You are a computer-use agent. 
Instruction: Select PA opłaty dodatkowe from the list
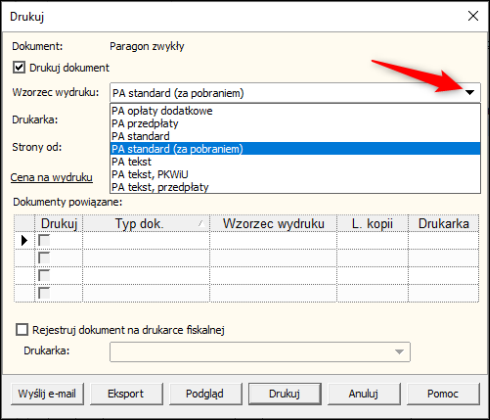pyautogui.click(x=295, y=111)
